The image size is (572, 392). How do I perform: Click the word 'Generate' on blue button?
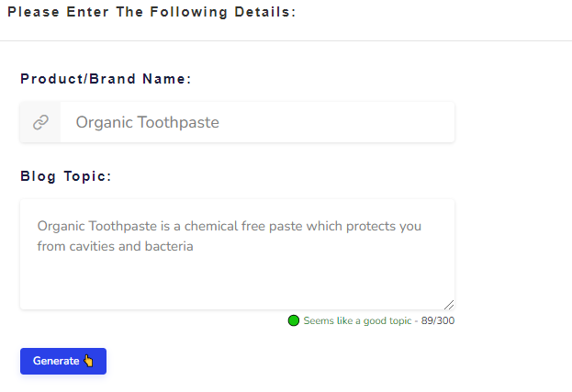(56, 361)
